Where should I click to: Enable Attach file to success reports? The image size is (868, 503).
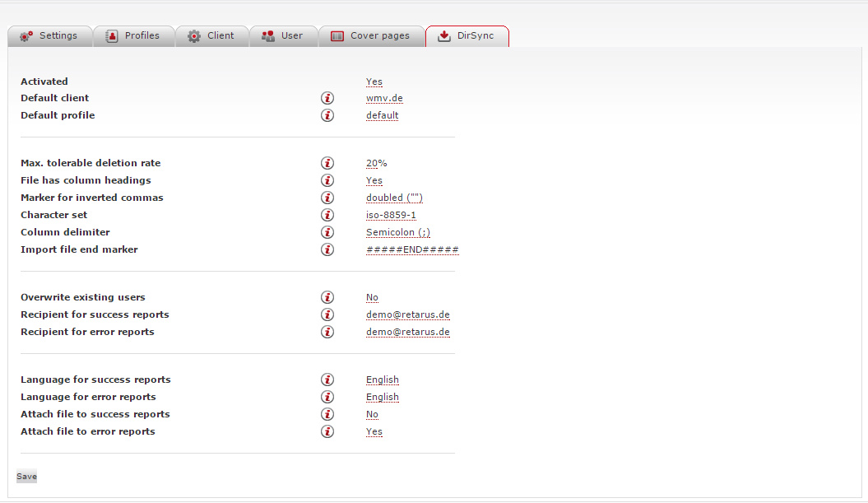pyautogui.click(x=372, y=414)
